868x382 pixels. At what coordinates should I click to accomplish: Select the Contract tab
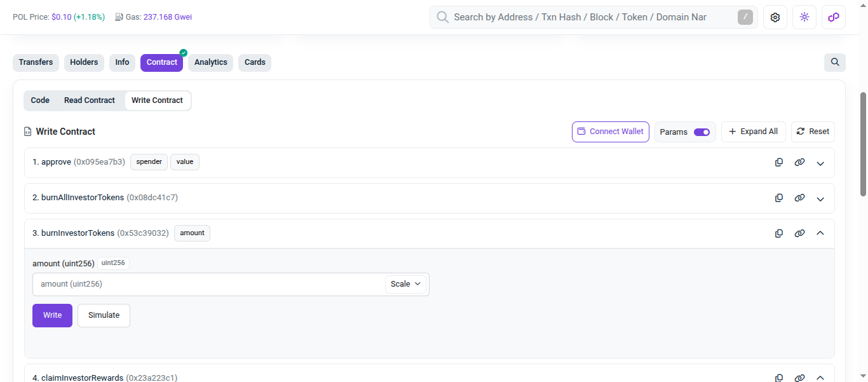161,62
